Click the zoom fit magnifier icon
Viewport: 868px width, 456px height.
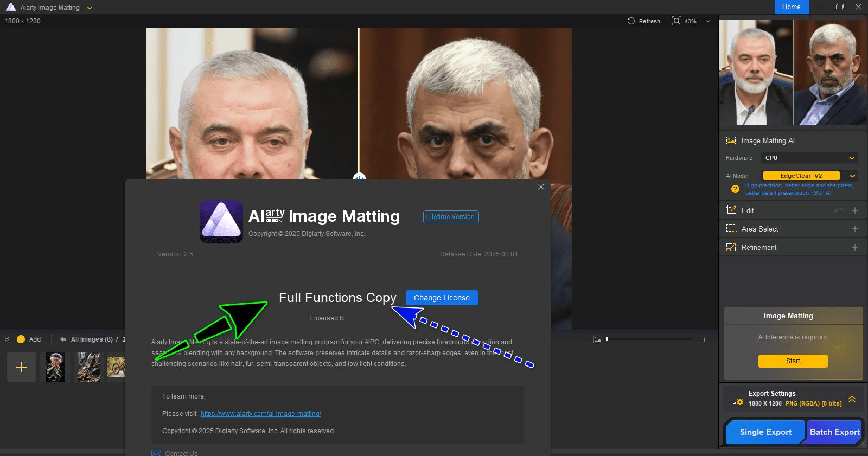[x=676, y=21]
